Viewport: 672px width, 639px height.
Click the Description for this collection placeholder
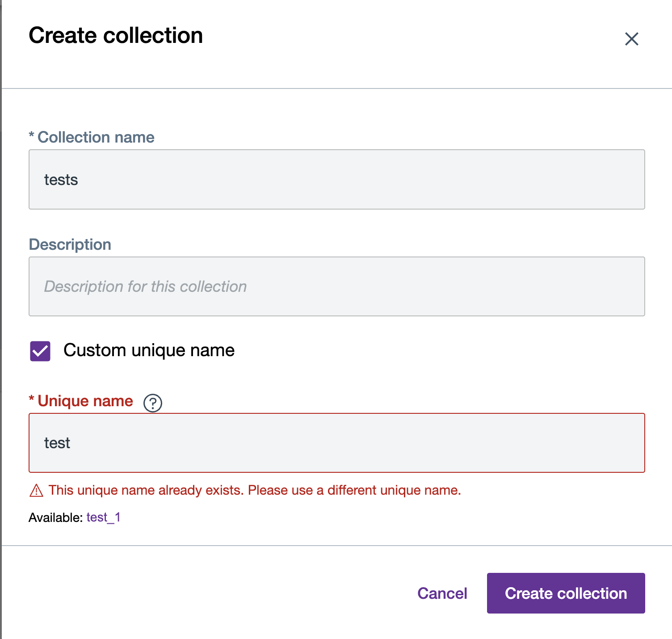point(145,286)
